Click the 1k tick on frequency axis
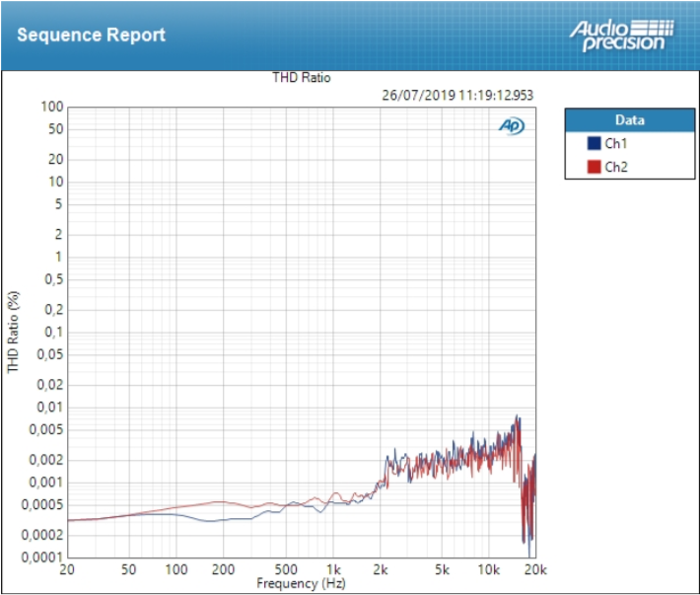Screen dimensions: 700x595 pos(333,570)
